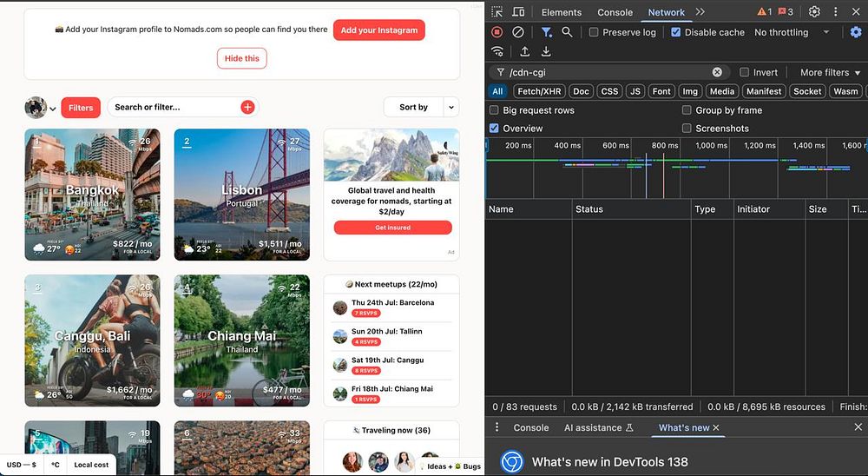Clear the /cdn-cgi filter text
The width and height of the screenshot is (868, 476).
(717, 73)
